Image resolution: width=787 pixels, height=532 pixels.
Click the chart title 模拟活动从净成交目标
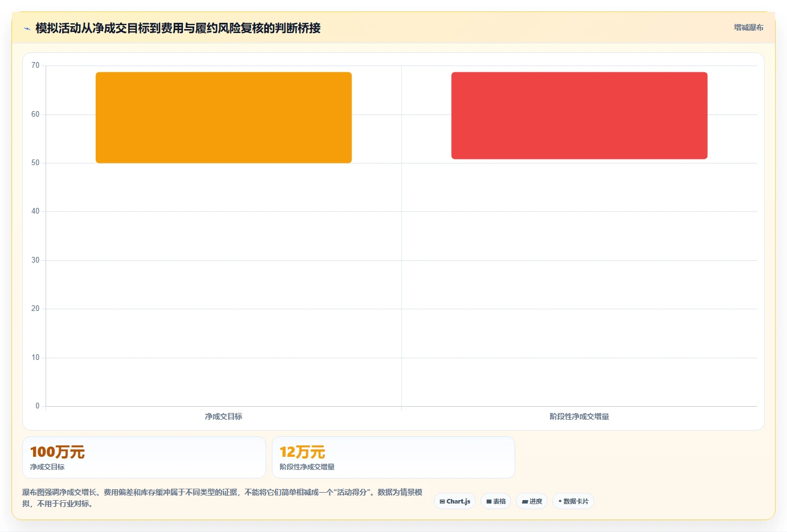coord(178,28)
